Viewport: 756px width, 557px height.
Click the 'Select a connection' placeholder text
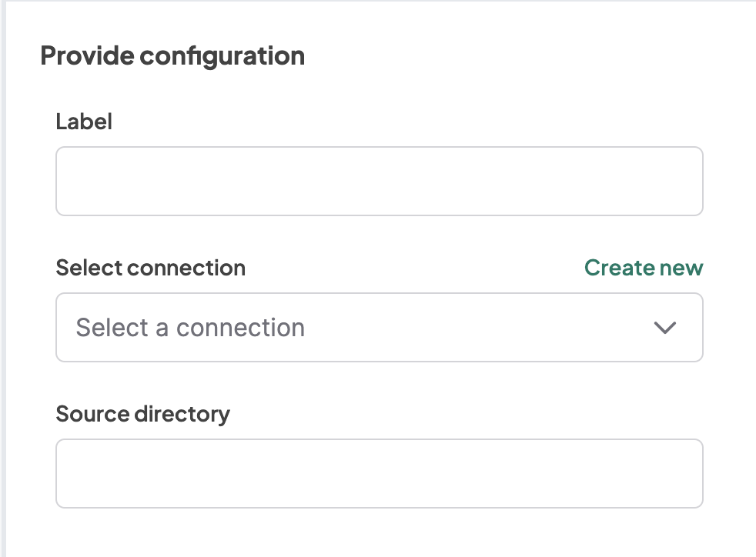click(190, 328)
